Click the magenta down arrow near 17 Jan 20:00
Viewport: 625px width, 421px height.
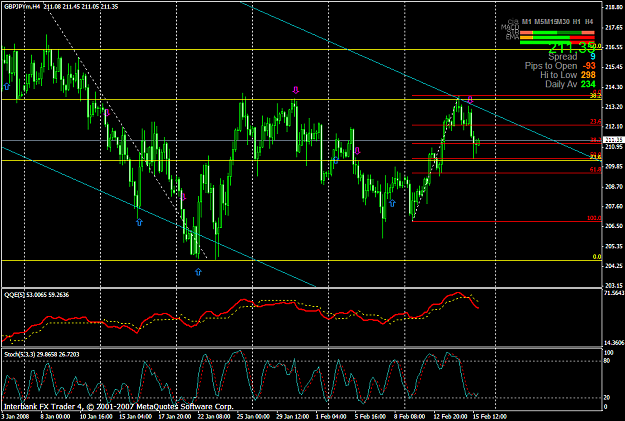pos(183,196)
